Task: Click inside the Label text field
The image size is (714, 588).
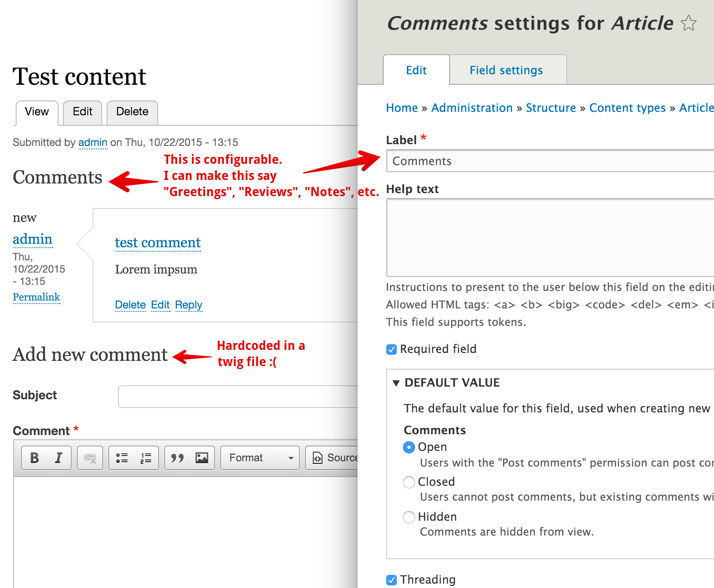Action: click(x=524, y=161)
